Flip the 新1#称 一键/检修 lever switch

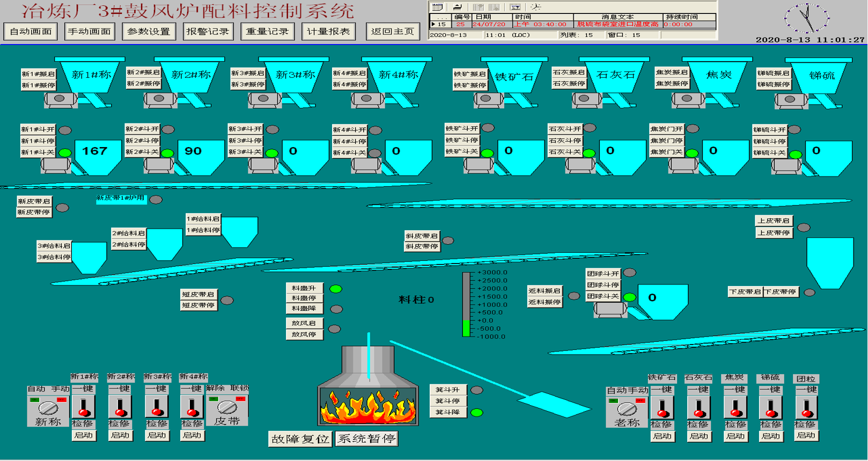point(84,407)
